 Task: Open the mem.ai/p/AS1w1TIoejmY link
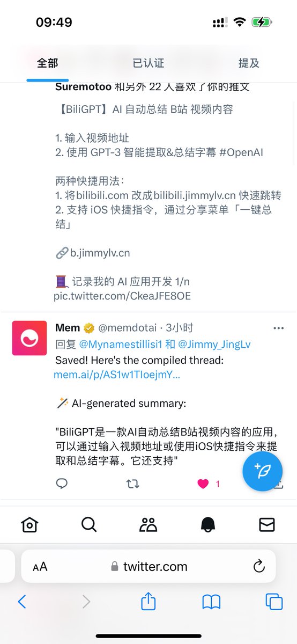pos(117,375)
